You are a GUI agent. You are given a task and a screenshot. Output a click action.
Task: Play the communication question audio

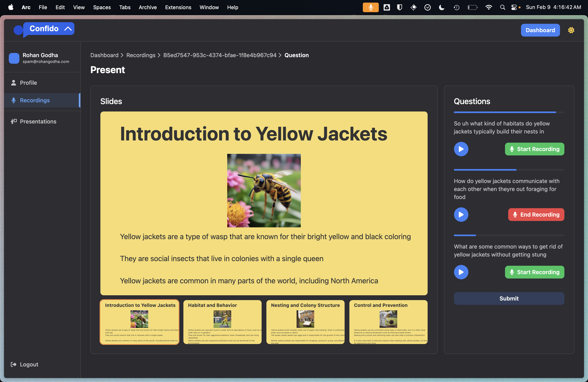coord(461,214)
